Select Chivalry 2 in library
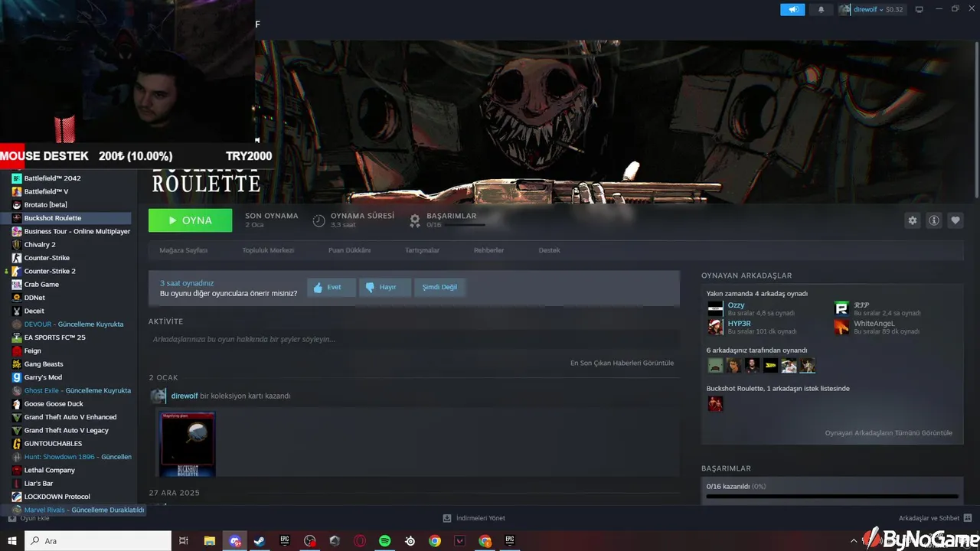Screen dimensions: 980x551 tap(39, 245)
